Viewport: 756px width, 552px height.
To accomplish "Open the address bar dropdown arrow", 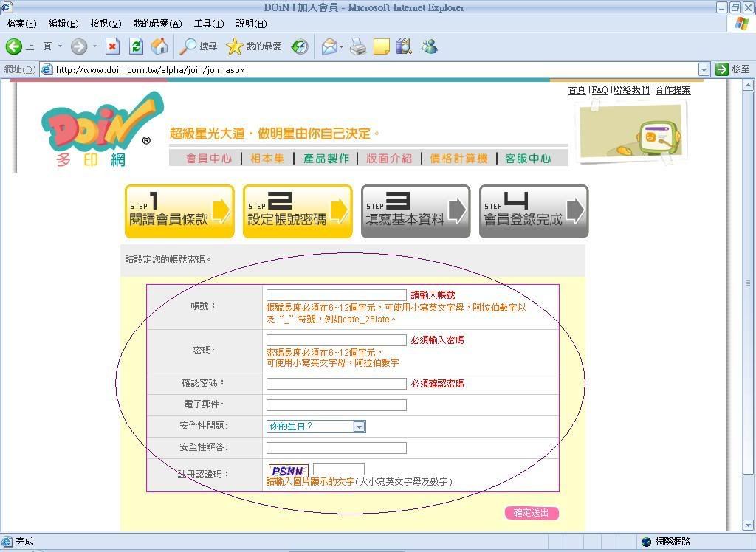I will [x=703, y=69].
